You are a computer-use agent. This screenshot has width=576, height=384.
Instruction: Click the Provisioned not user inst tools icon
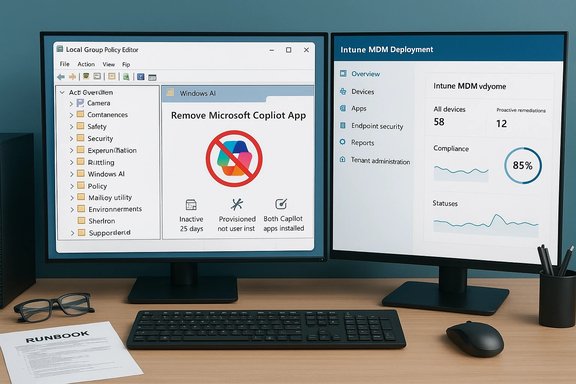pos(237,204)
